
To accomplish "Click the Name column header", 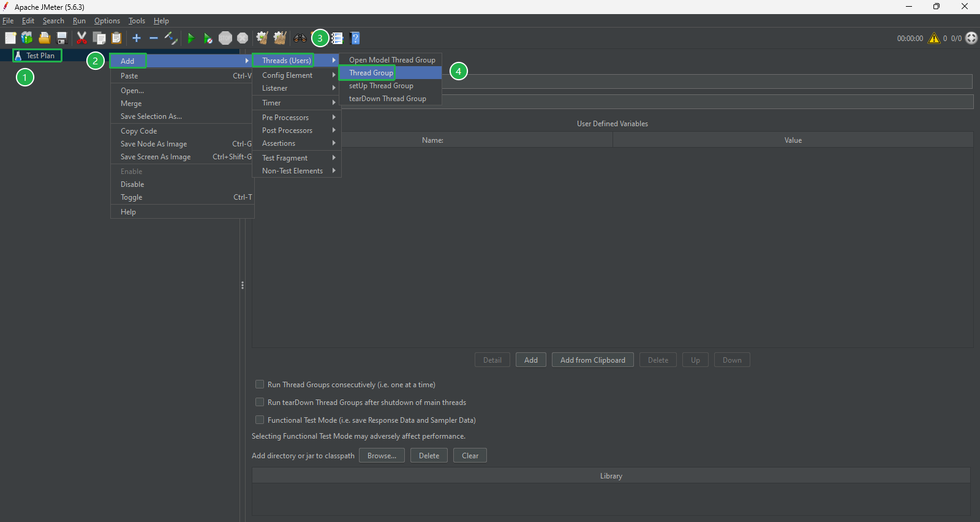I will [x=432, y=140].
